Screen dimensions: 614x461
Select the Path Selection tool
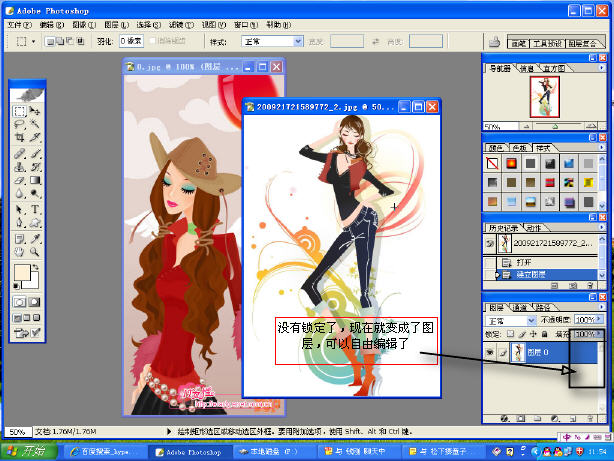click(20, 209)
